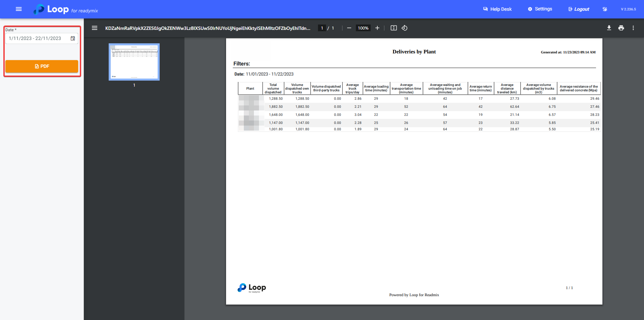644x320 pixels.
Task: Zoom in the PDF document
Action: (377, 28)
